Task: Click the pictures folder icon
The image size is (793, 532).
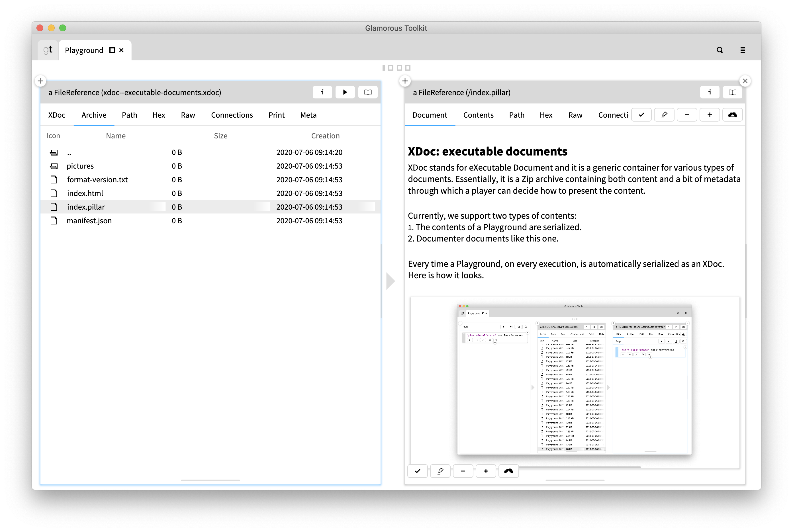Action: [x=54, y=166]
